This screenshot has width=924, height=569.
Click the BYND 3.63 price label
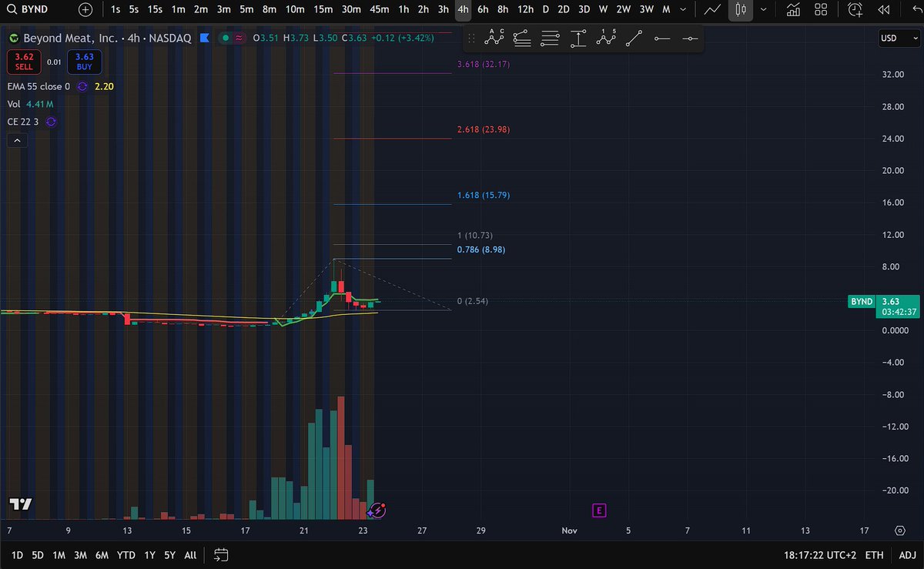884,306
